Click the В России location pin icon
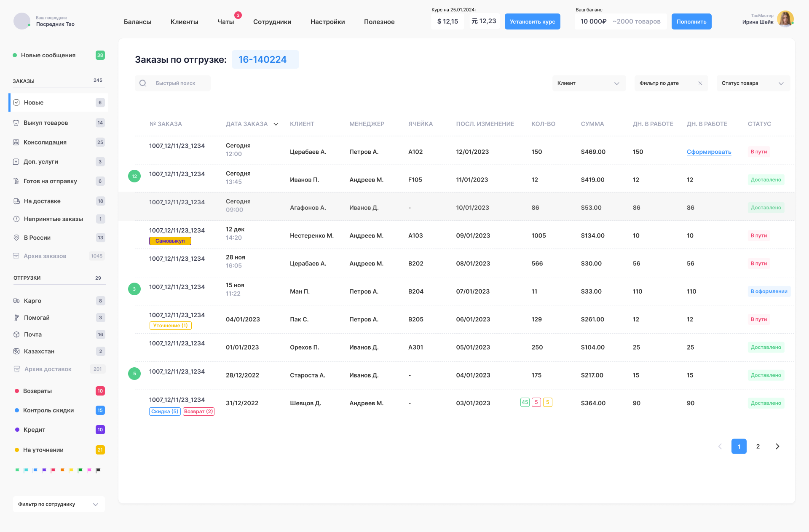809x532 pixels. 16,238
